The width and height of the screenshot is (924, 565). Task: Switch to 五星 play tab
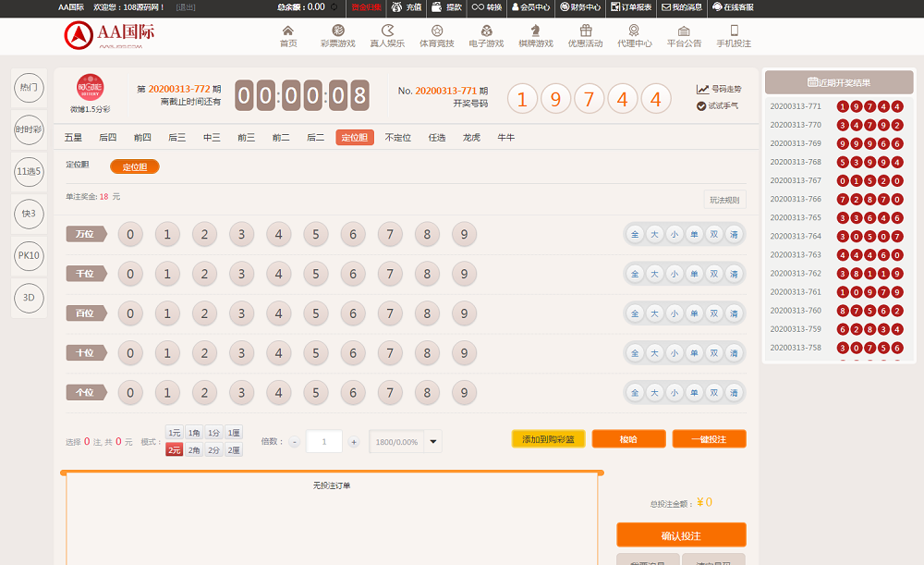point(73,138)
